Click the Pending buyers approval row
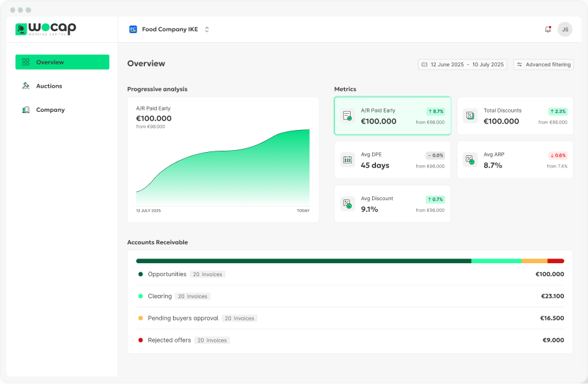Screen dimensions: 588x384 tap(350, 318)
